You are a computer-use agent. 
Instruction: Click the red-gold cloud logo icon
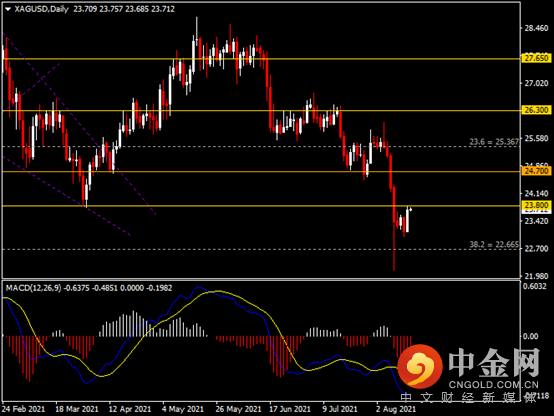click(420, 365)
